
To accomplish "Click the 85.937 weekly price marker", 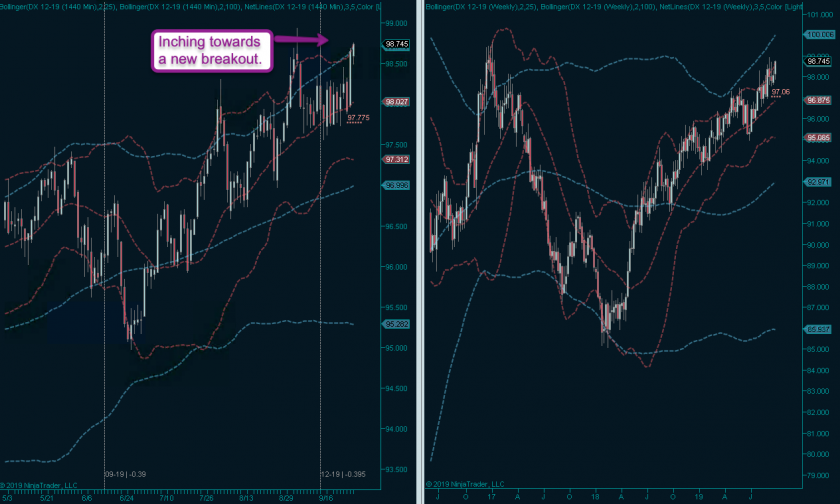I will [818, 329].
